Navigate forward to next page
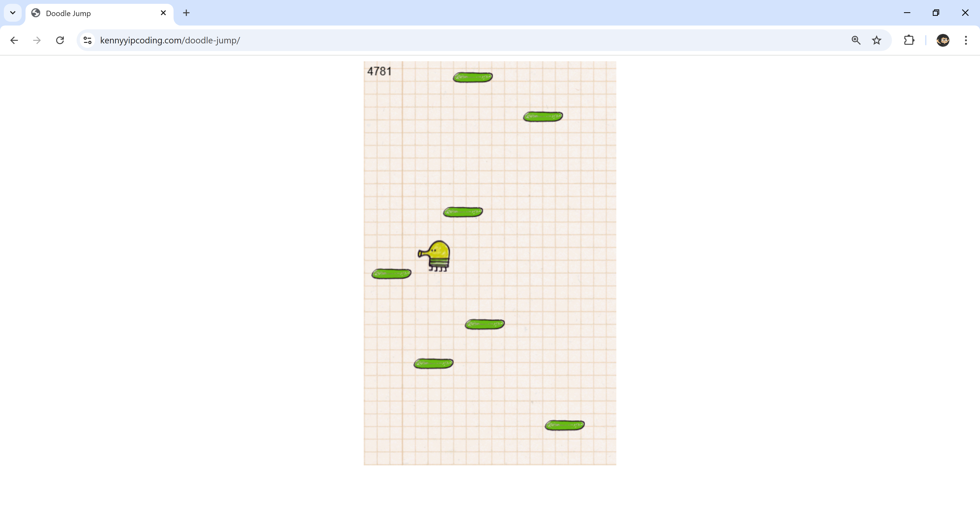 37,40
